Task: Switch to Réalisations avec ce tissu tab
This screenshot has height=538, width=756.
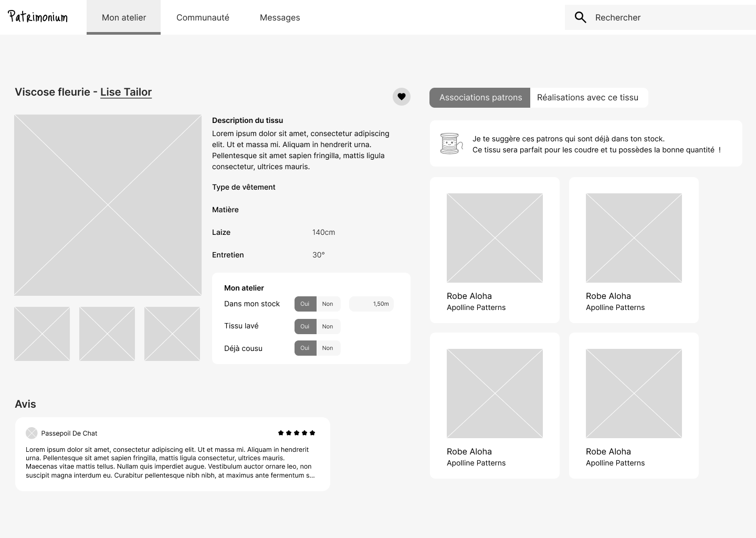Action: point(588,98)
